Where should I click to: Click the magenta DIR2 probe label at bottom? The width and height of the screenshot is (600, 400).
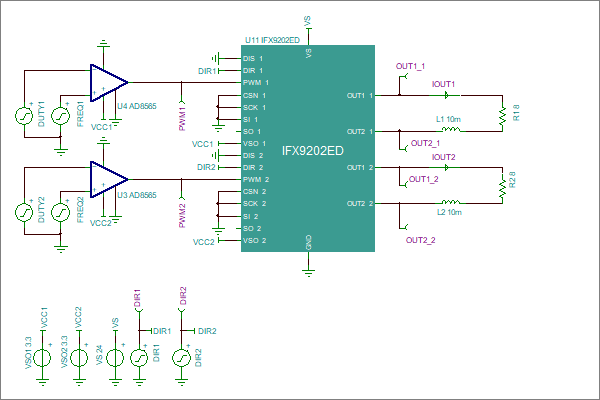[x=183, y=296]
